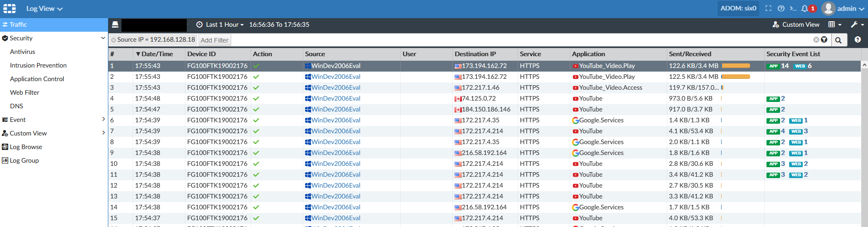The height and width of the screenshot is (227, 868).
Task: Remove the Source IP = 192.168.128.18 filter
Action: pyautogui.click(x=113, y=40)
